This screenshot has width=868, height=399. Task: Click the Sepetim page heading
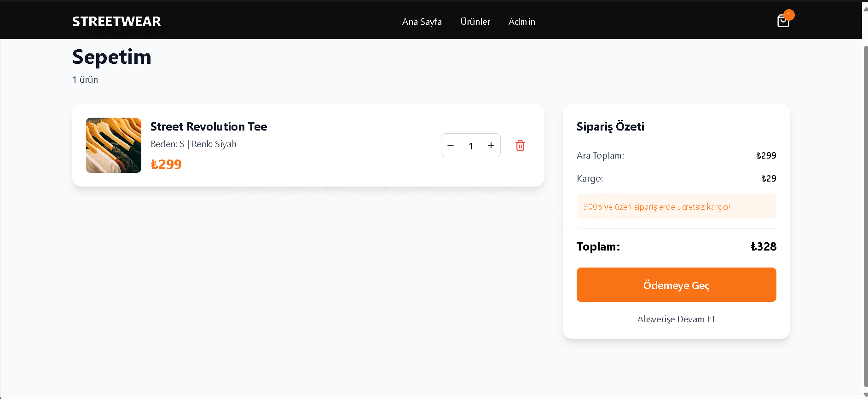pyautogui.click(x=112, y=57)
